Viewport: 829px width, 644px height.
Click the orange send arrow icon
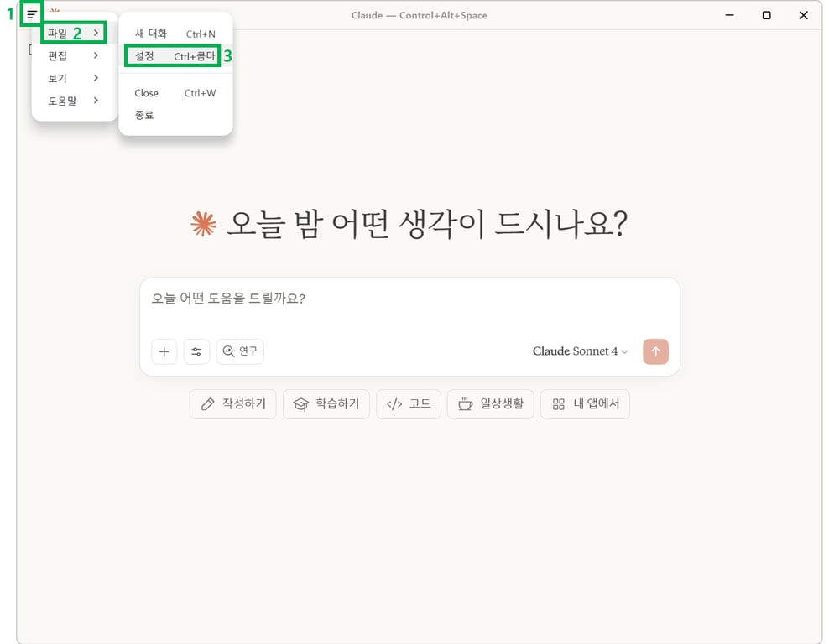(655, 351)
